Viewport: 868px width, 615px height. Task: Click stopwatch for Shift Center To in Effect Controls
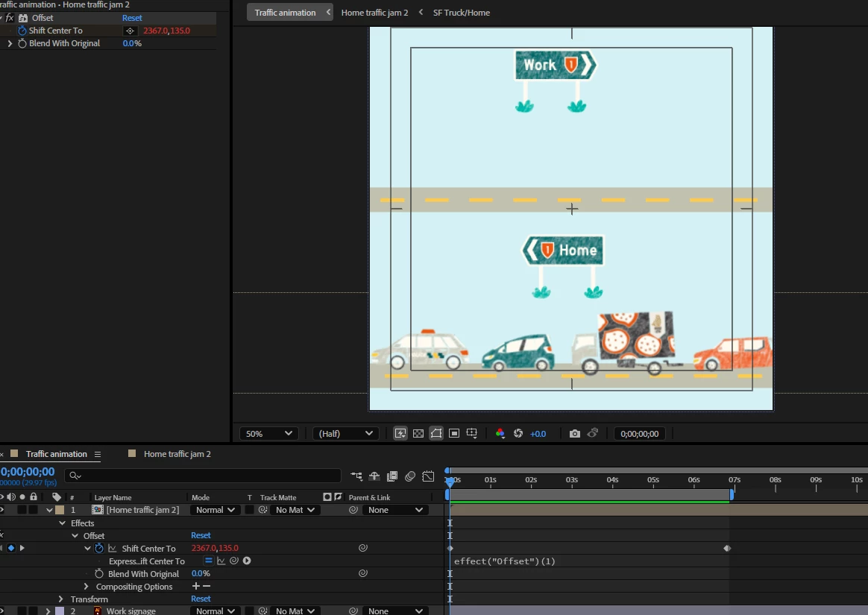22,31
